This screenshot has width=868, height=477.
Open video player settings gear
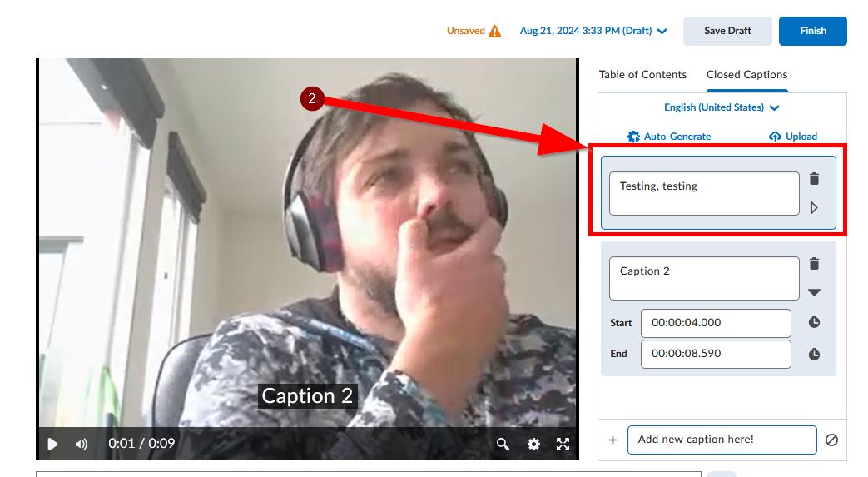(x=533, y=444)
